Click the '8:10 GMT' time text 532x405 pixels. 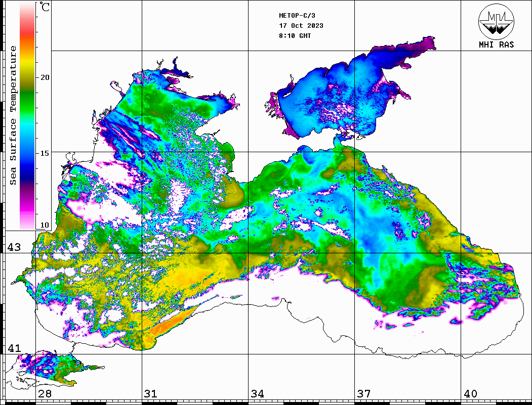point(295,36)
